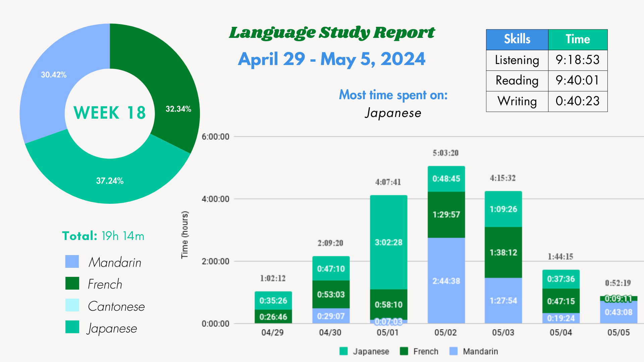Click the Mandarin square in chart legend
The width and height of the screenshot is (644, 362).
click(x=453, y=351)
